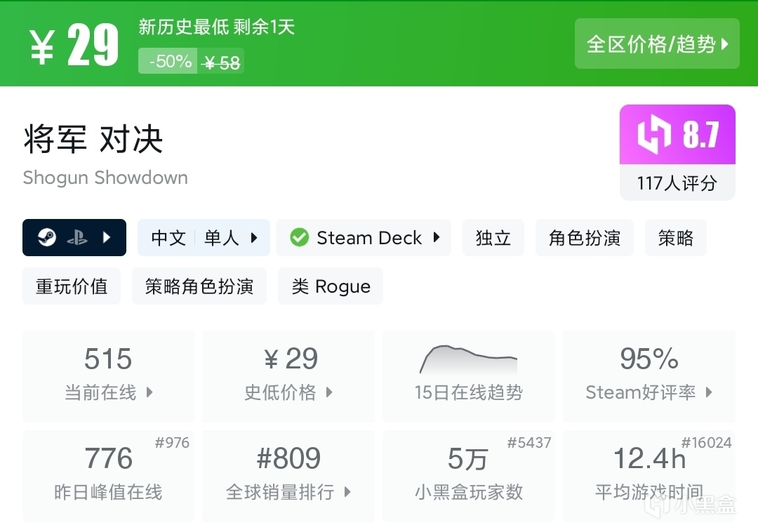Image resolution: width=758 pixels, height=532 pixels.
Task: Open the 策略 tag
Action: [x=675, y=238]
